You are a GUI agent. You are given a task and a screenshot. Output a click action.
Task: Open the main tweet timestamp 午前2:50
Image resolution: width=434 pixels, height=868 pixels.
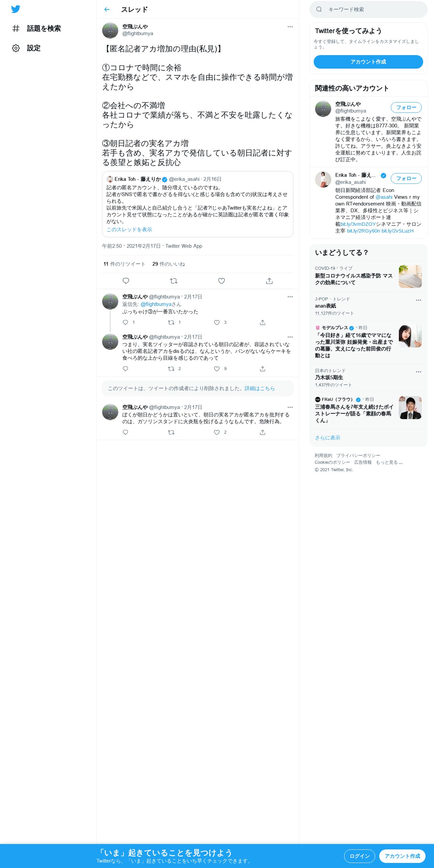(x=131, y=246)
